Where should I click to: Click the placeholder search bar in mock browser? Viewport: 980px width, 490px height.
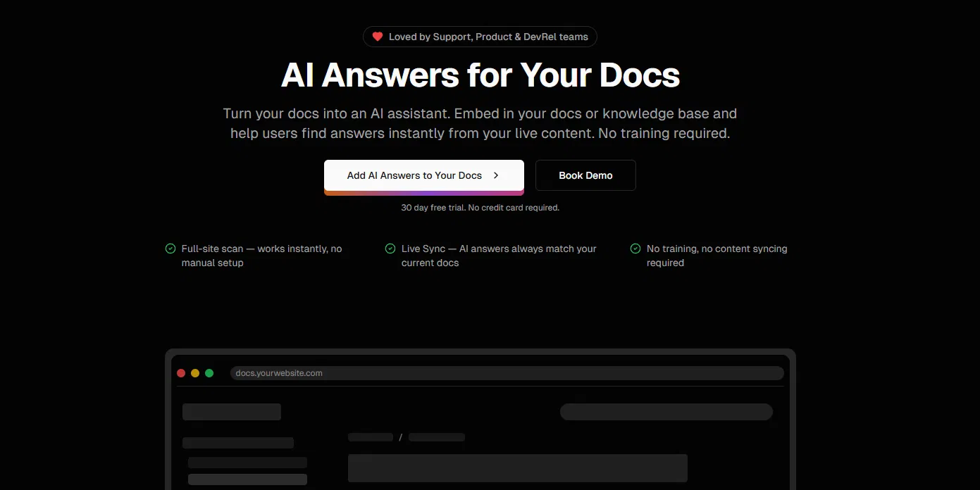[666, 412]
